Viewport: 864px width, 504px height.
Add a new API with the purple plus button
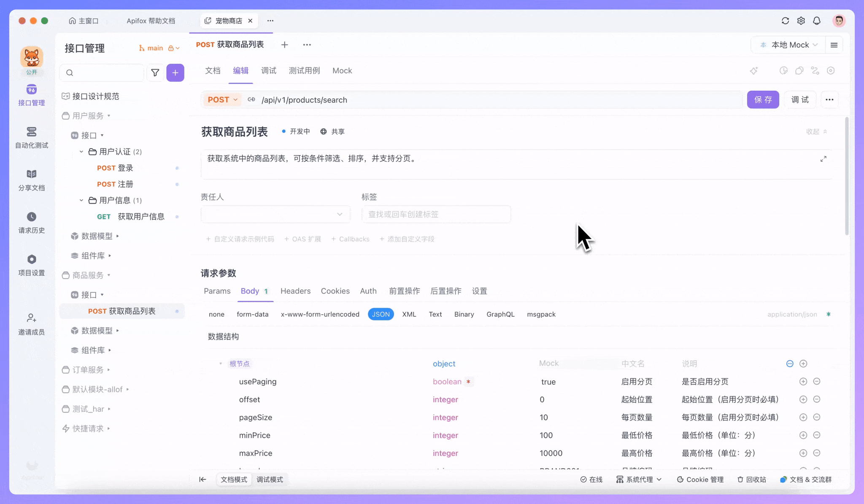[x=175, y=73]
